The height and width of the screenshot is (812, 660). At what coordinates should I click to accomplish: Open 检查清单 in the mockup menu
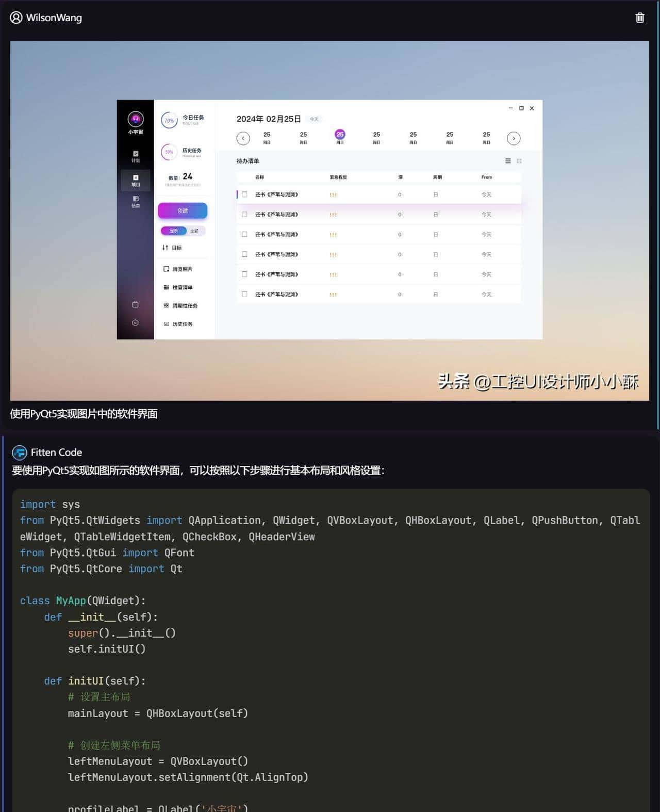tap(178, 287)
